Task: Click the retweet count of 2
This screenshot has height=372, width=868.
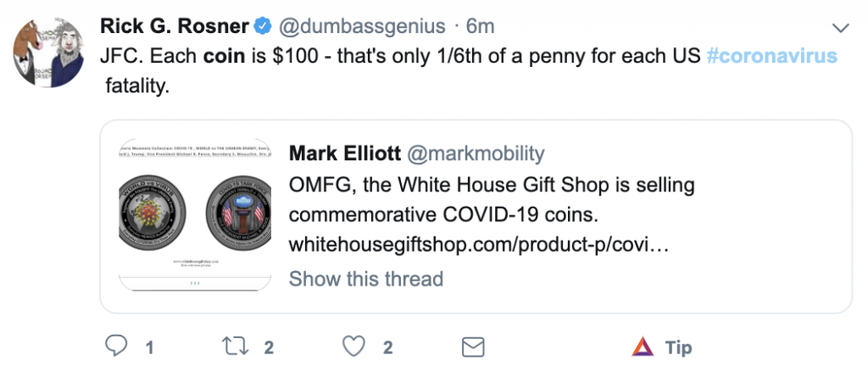Action: (269, 347)
